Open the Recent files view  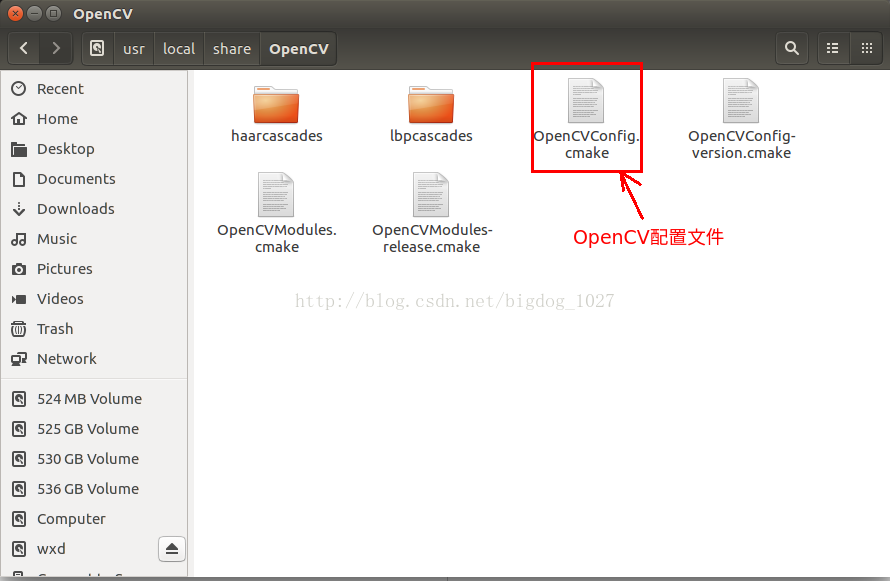[58, 88]
